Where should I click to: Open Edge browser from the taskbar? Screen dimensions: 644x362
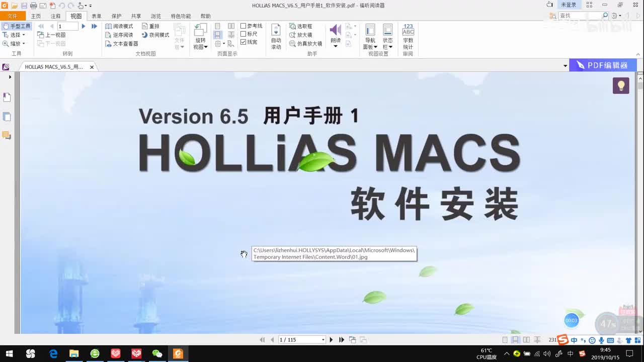click(x=53, y=353)
